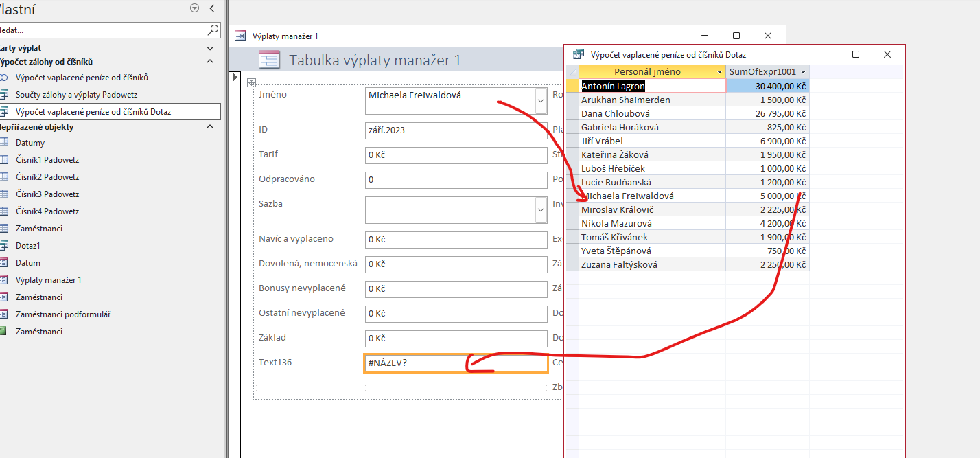Image resolution: width=980 pixels, height=458 pixels.
Task: Open the Dotaz1 query object
Action: pos(28,246)
